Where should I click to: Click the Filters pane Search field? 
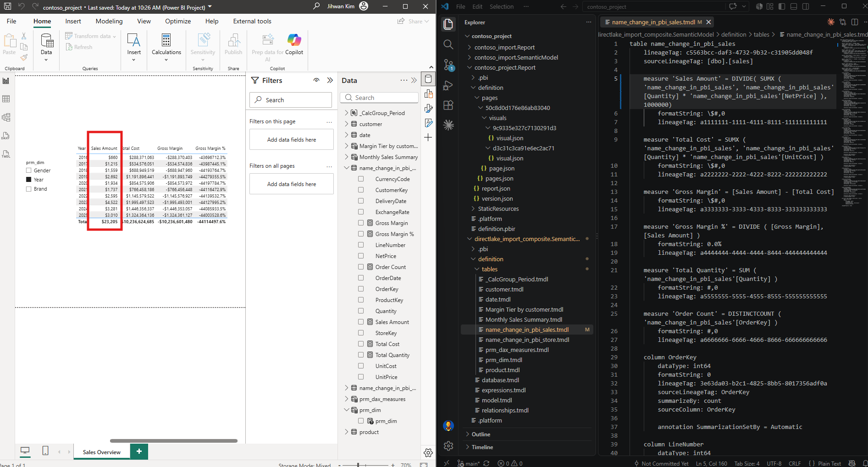[x=291, y=100]
